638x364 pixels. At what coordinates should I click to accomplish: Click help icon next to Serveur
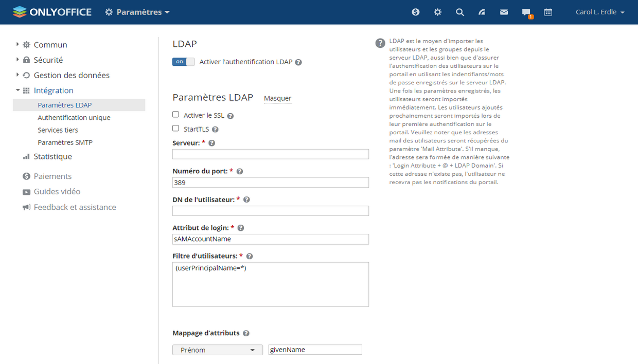click(211, 143)
